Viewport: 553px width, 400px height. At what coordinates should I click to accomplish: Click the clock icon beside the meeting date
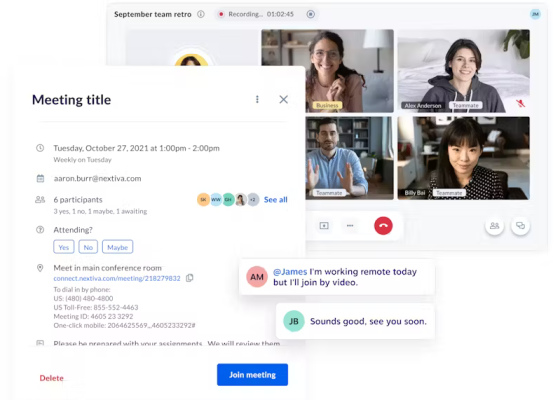point(40,148)
